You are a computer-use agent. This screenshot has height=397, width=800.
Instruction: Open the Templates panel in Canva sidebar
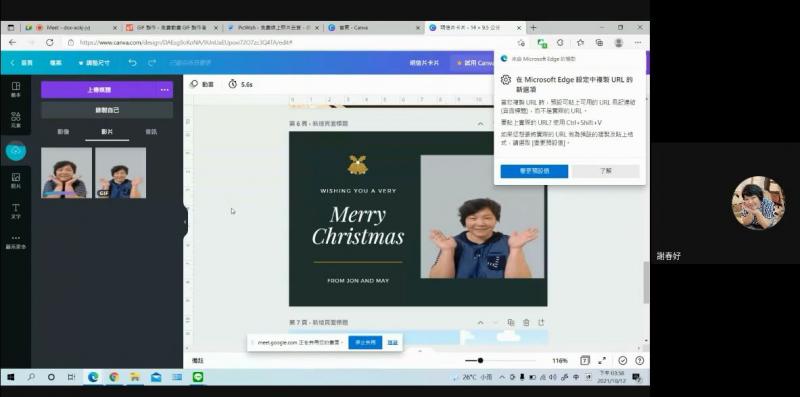16,89
